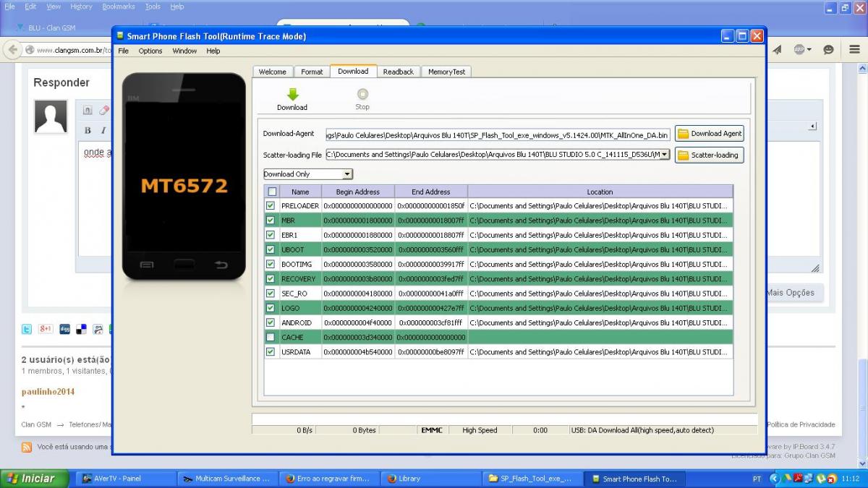Screen dimensions: 868x488
Task: Switch to AVerTV - Painel taskbar item
Action: tap(125, 479)
